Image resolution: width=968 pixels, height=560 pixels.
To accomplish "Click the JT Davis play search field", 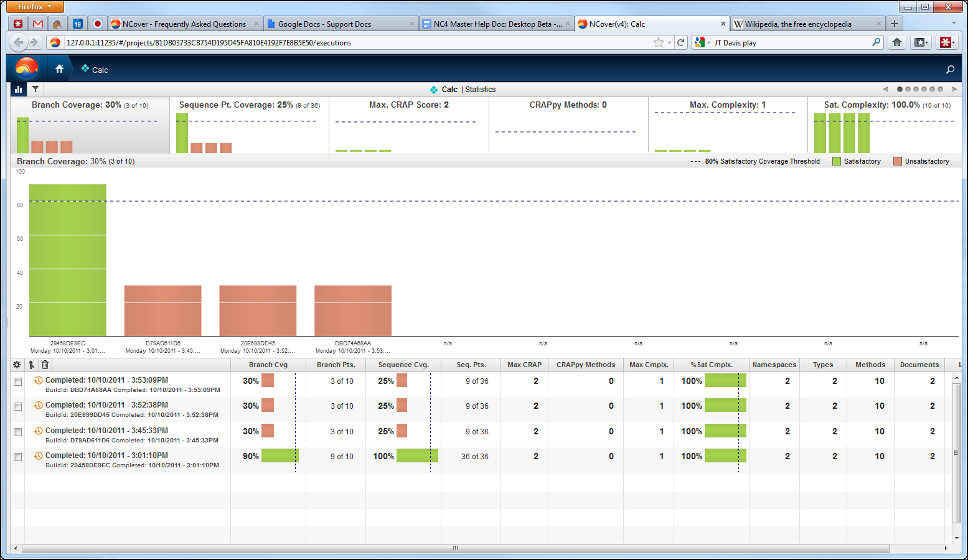I will coord(791,42).
